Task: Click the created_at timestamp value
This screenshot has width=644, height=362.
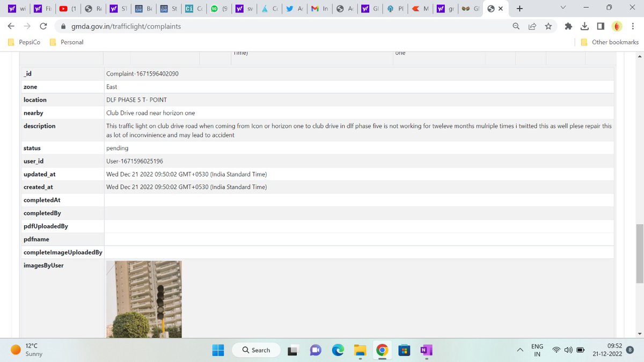Action: click(x=186, y=187)
